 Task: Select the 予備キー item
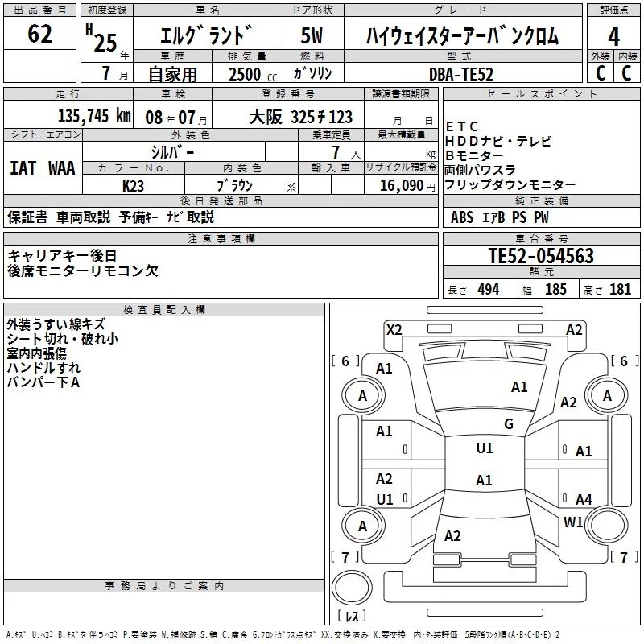click(x=138, y=217)
